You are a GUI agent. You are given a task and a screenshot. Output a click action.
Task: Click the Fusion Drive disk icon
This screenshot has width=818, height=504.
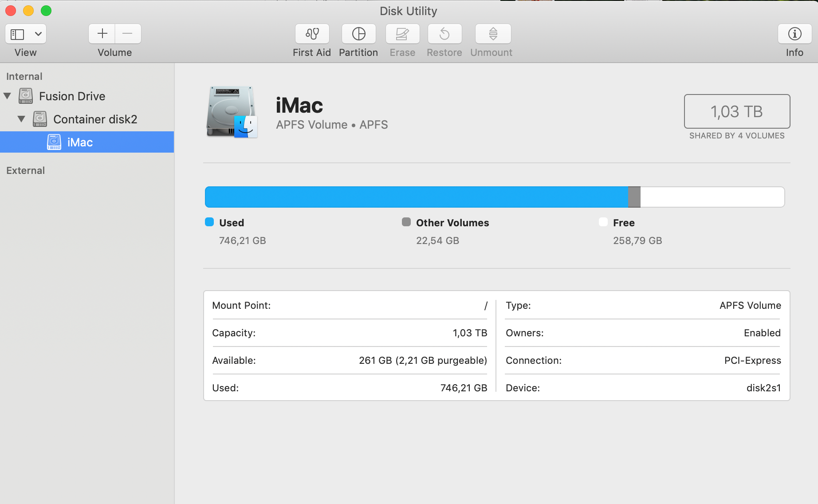pos(26,96)
